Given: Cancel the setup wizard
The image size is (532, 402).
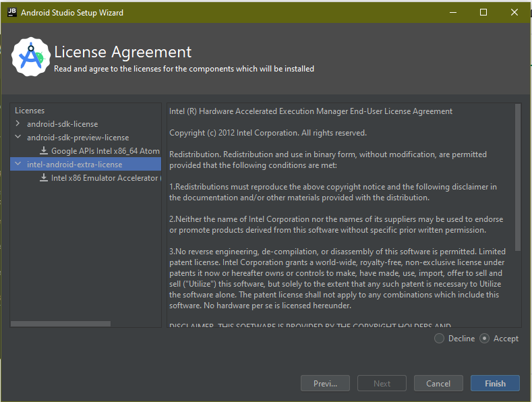Looking at the screenshot, I should click(x=438, y=383).
